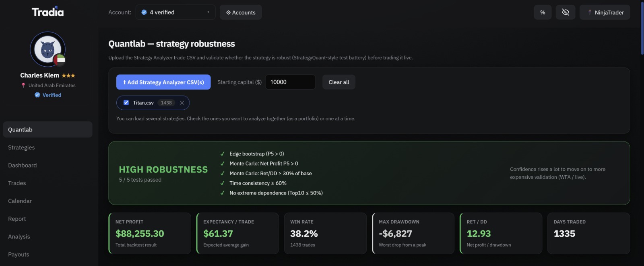The image size is (644, 266).
Task: Go to Strategies in the sidebar
Action: 47,147
